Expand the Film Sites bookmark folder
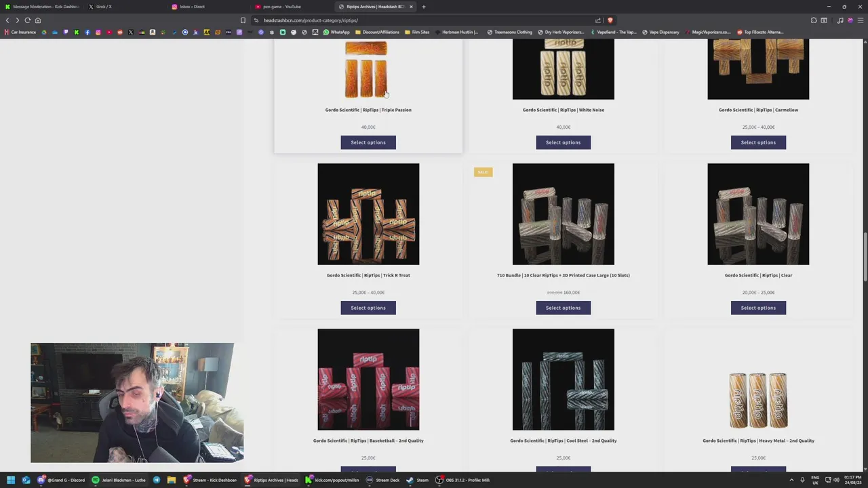The width and height of the screenshot is (868, 488). [x=417, y=32]
